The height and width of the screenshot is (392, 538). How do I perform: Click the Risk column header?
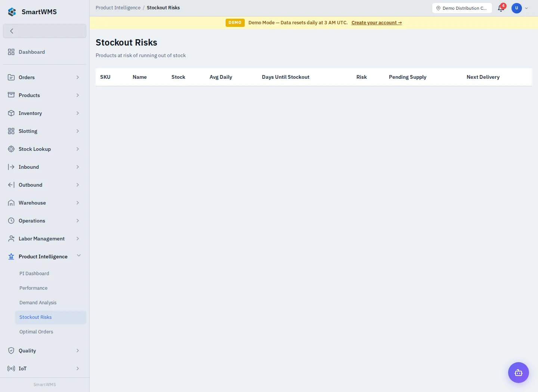pyautogui.click(x=362, y=77)
